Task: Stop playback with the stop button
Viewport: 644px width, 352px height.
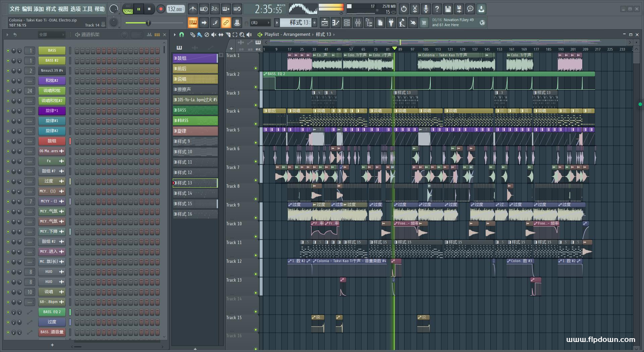Action: click(149, 9)
